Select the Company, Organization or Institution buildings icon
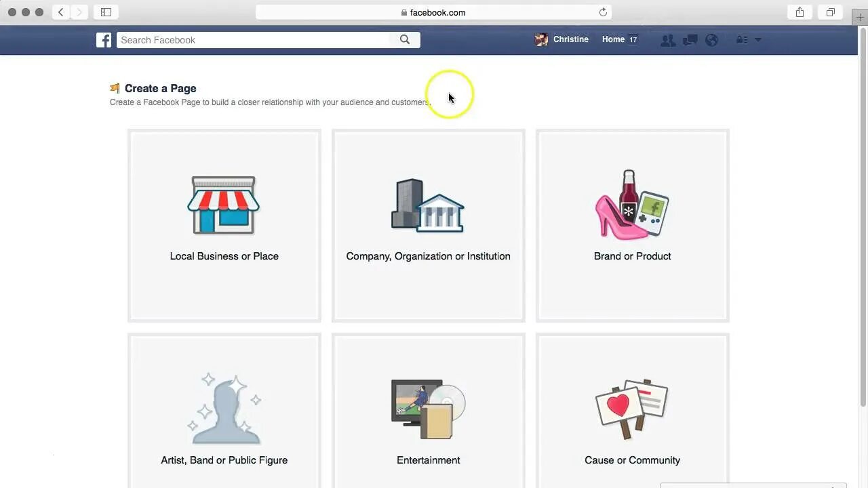 coord(428,205)
